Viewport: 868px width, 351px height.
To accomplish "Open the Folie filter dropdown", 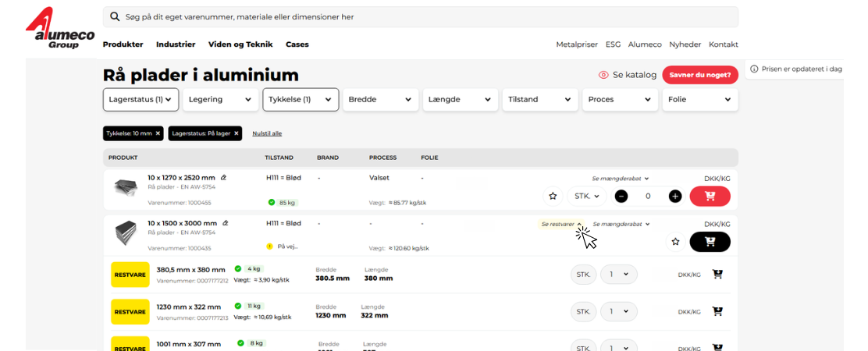I will (699, 100).
